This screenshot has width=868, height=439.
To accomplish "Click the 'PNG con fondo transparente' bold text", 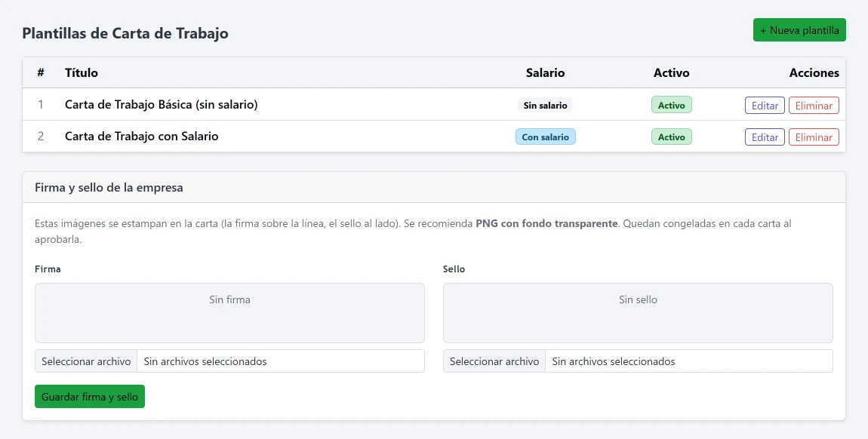I will 546,223.
